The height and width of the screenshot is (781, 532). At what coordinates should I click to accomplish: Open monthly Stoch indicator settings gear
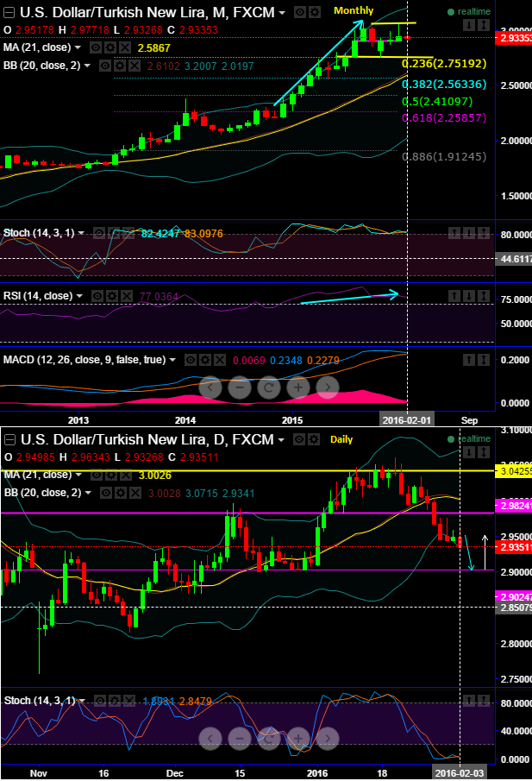[x=114, y=233]
